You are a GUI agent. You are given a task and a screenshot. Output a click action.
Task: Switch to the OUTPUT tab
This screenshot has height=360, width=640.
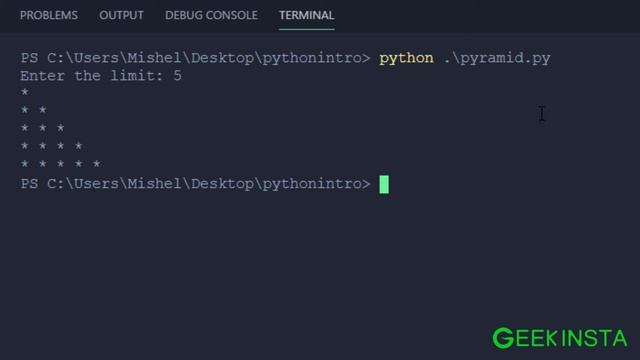tap(121, 16)
